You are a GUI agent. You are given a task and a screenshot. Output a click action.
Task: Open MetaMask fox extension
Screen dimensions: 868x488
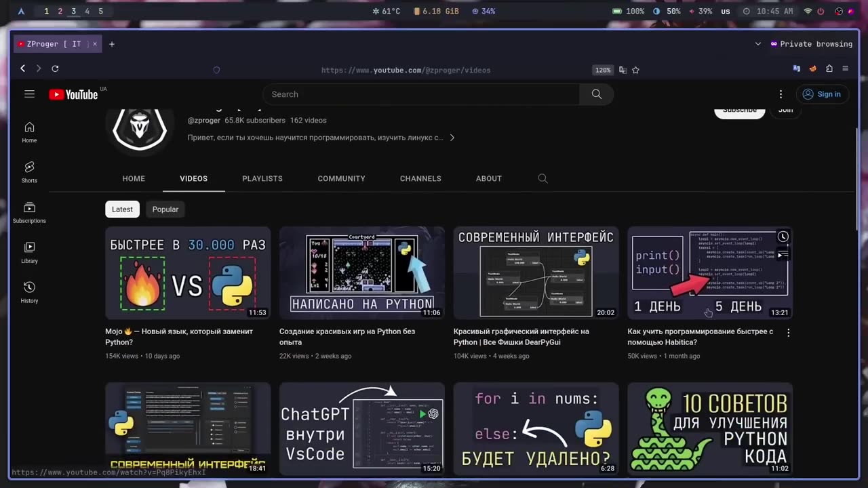point(813,68)
